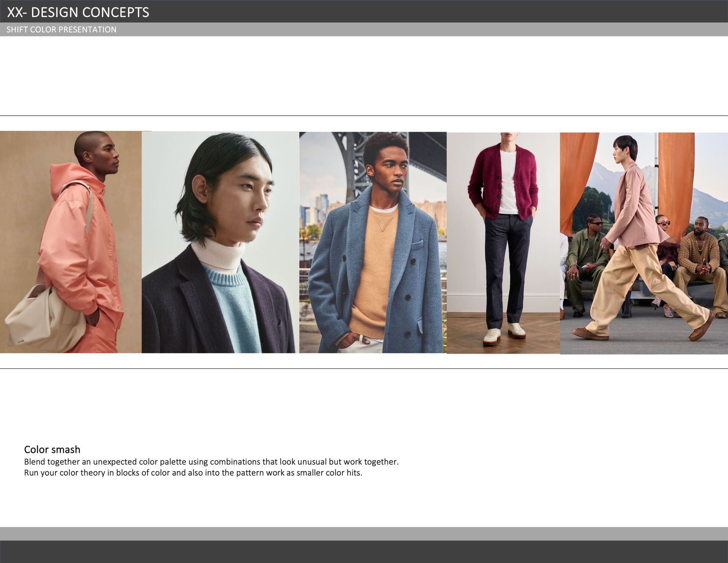Click the burgundy cardigan outfit photo
Screen dimensions: 728x563
[x=503, y=243]
